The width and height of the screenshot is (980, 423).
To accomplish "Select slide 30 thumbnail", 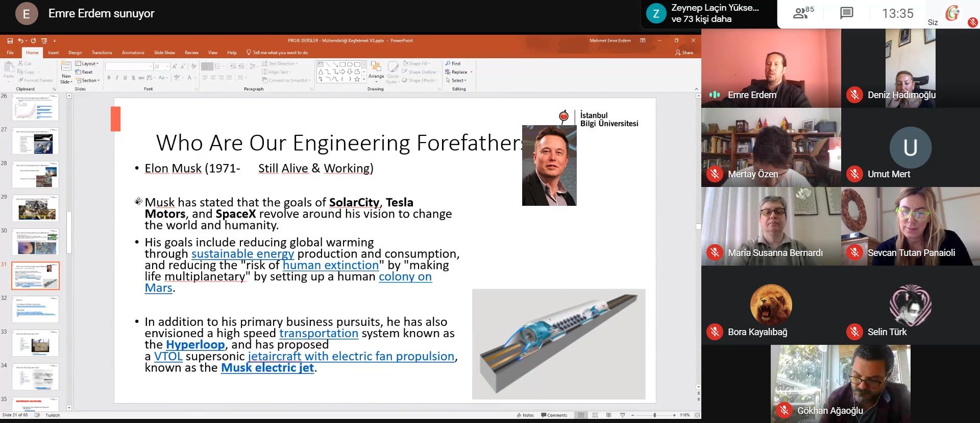I will (35, 242).
